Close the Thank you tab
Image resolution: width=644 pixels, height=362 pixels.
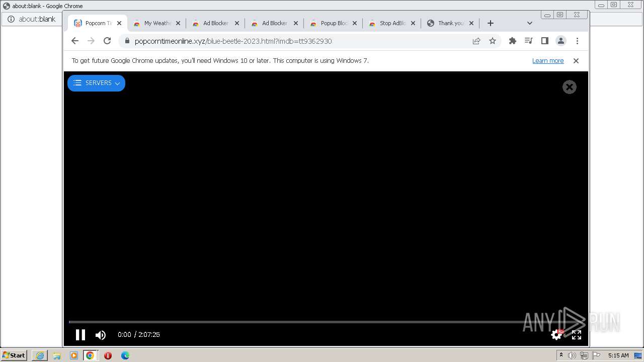click(x=471, y=23)
